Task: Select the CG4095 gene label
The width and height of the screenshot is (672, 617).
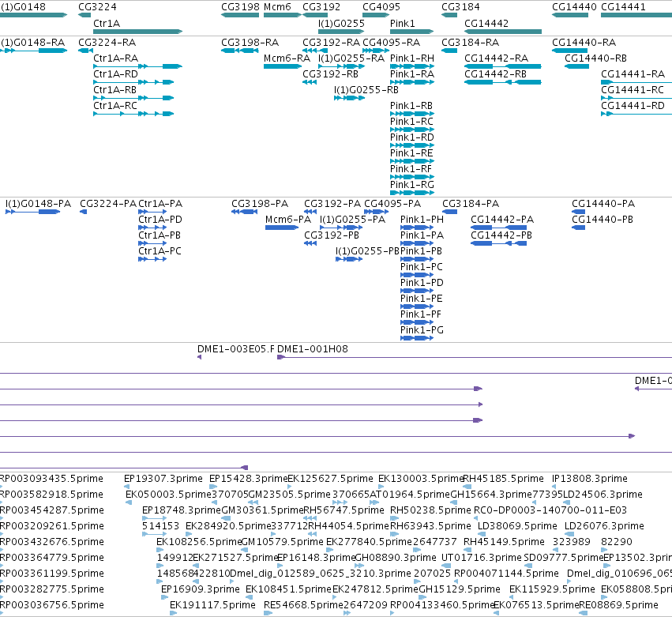Action: tap(381, 7)
